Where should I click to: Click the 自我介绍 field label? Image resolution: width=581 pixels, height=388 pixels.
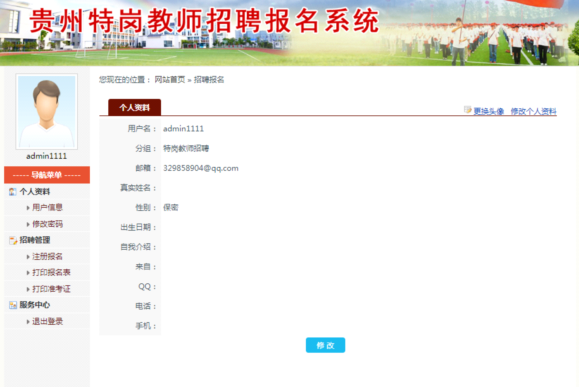click(138, 247)
